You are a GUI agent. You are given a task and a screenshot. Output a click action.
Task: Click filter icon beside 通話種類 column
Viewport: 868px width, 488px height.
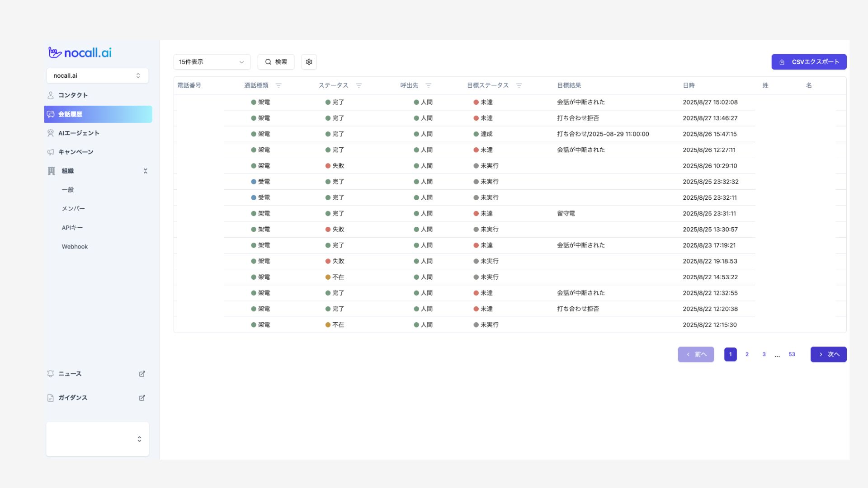point(278,85)
